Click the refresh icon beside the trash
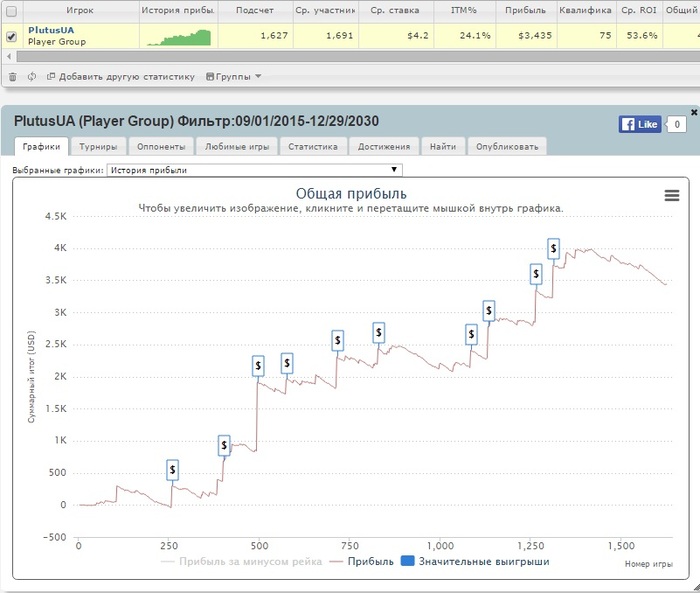Viewport: 700px width, 593px height. coord(32,77)
